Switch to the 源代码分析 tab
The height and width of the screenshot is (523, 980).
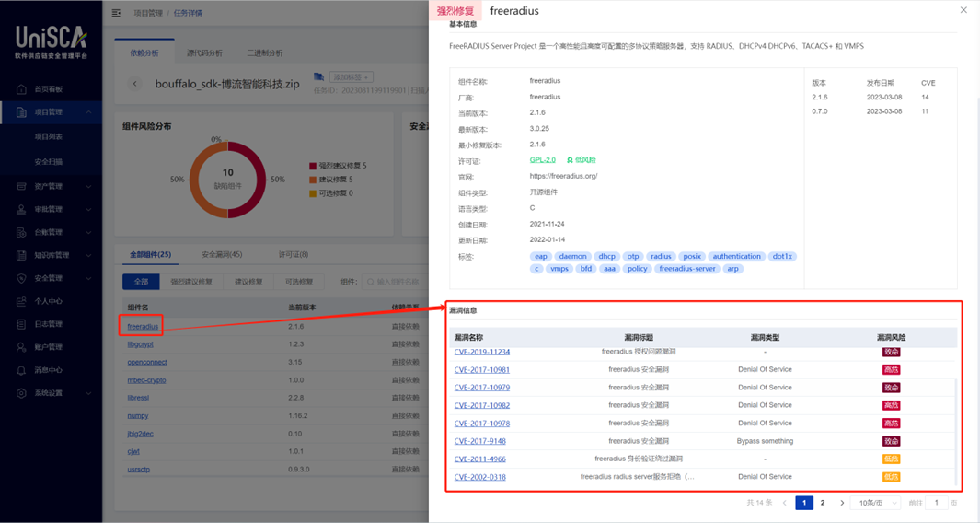(x=204, y=53)
